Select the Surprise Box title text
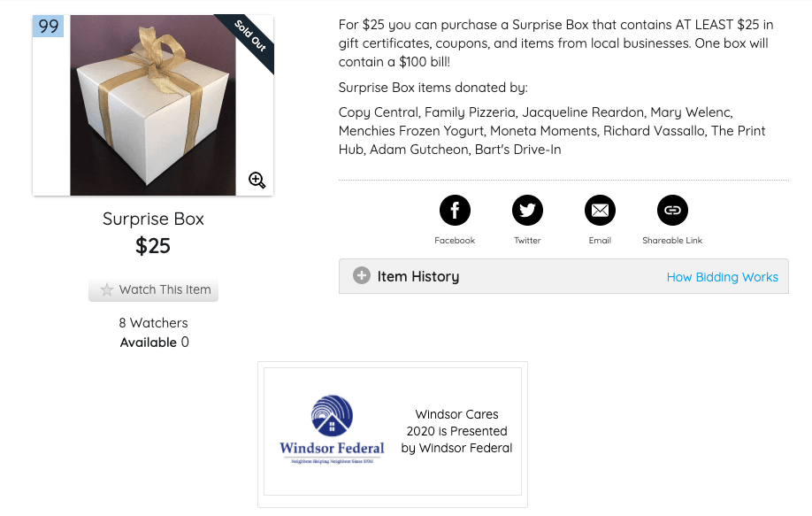Viewport: 812px width, 516px height. tap(153, 219)
